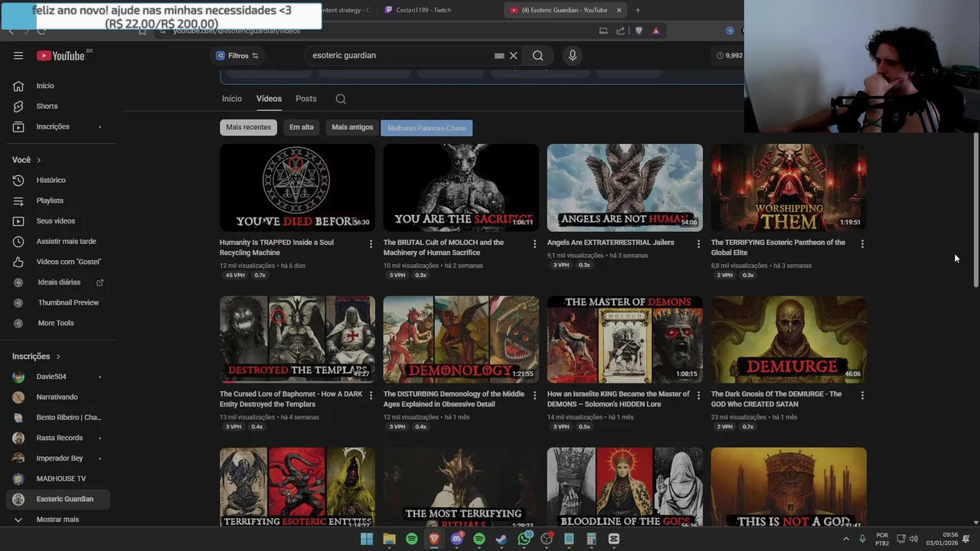Open the YouTube hamburger guide menu
The image size is (980, 551).
pyautogui.click(x=18, y=55)
